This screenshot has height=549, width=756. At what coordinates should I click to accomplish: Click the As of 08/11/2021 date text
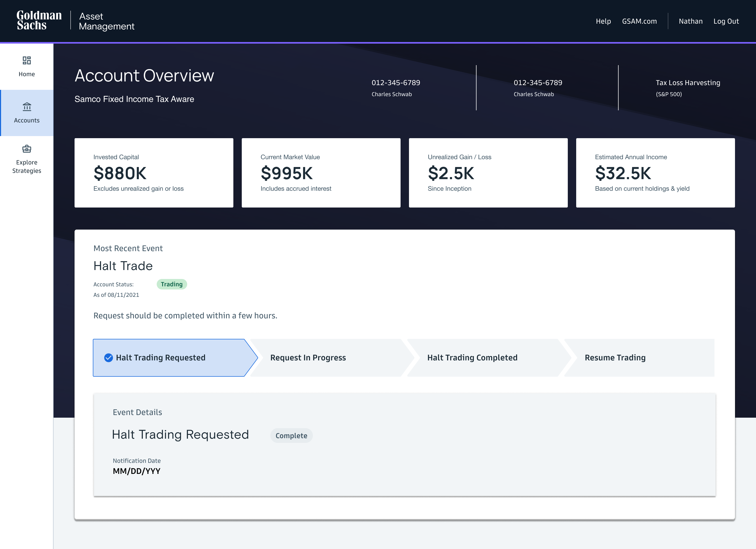(x=116, y=295)
